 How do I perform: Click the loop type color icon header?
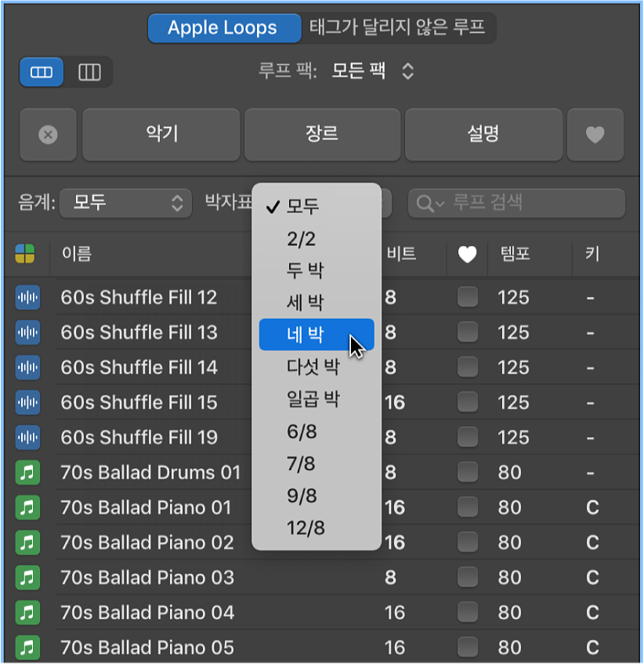click(x=25, y=254)
